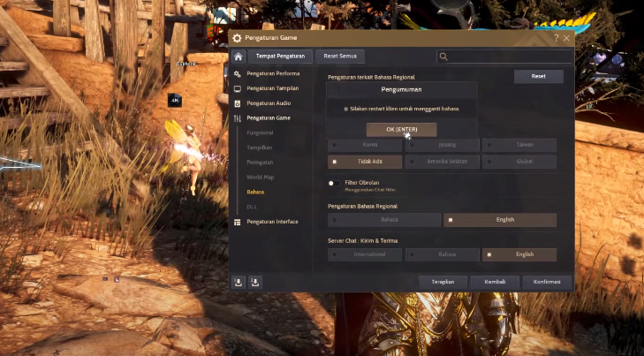644x356 pixels.
Task: Select the Peringatan submenu
Action: pos(260,163)
